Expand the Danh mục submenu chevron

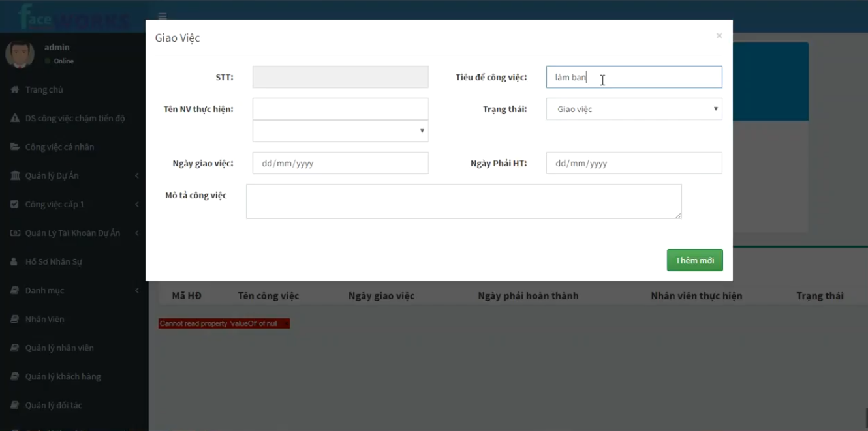tap(137, 291)
